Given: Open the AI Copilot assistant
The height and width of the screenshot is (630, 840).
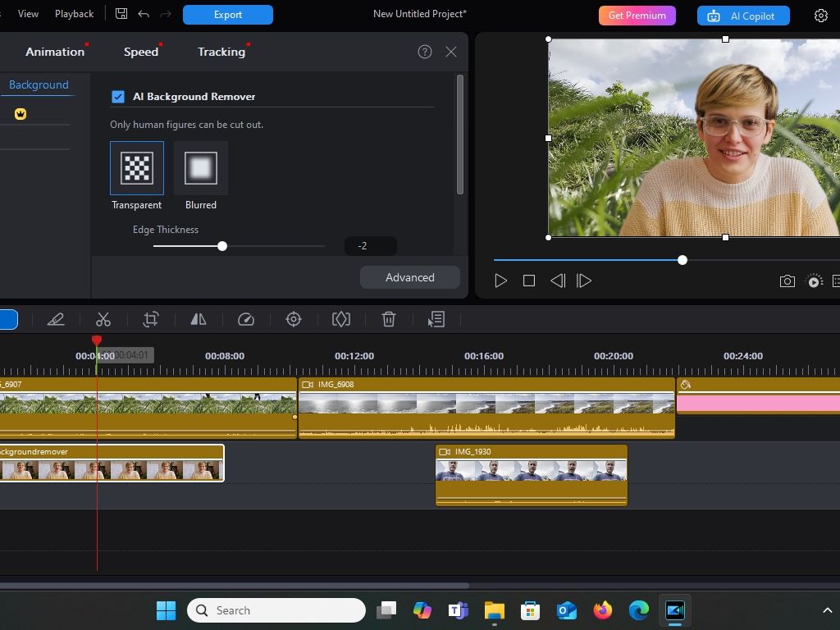Looking at the screenshot, I should coord(743,16).
